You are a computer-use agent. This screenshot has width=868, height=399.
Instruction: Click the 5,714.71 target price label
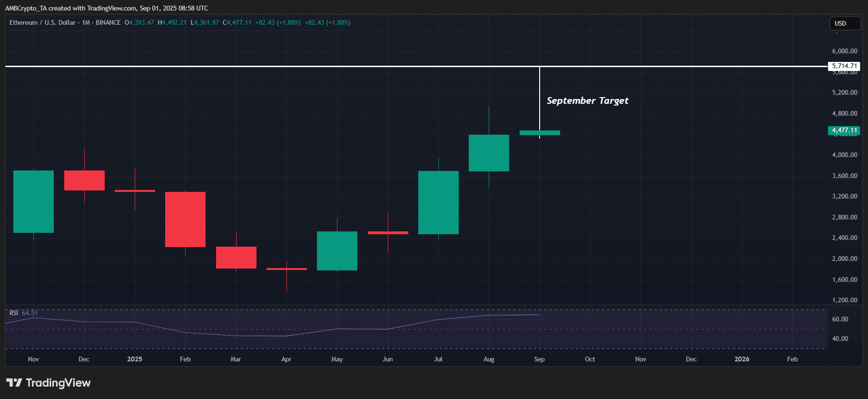tap(844, 66)
